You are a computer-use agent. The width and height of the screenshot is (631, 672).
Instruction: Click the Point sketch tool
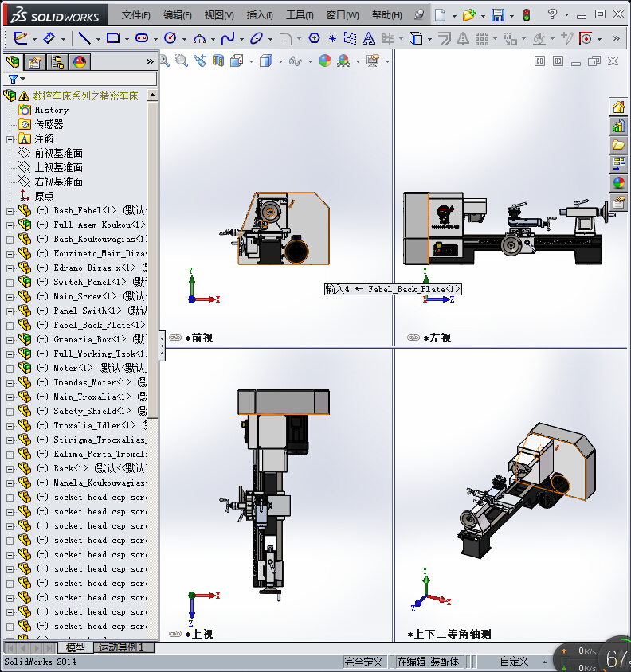332,38
